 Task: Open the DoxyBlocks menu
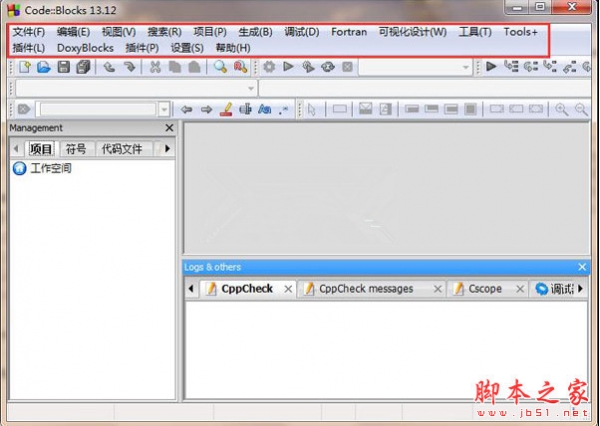(x=85, y=48)
